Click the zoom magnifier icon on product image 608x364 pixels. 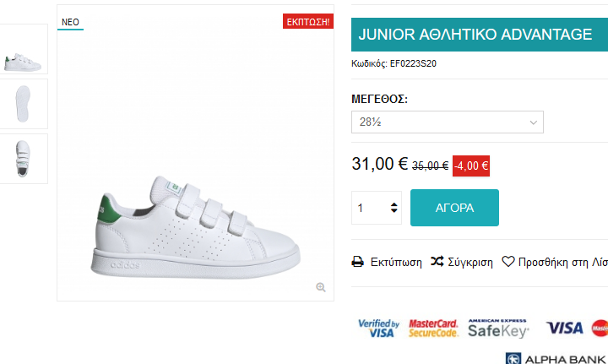(x=321, y=287)
